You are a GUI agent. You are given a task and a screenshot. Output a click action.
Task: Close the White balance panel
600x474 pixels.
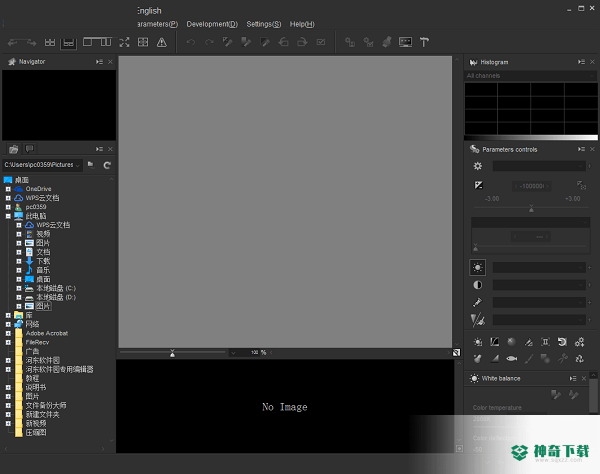(x=584, y=378)
